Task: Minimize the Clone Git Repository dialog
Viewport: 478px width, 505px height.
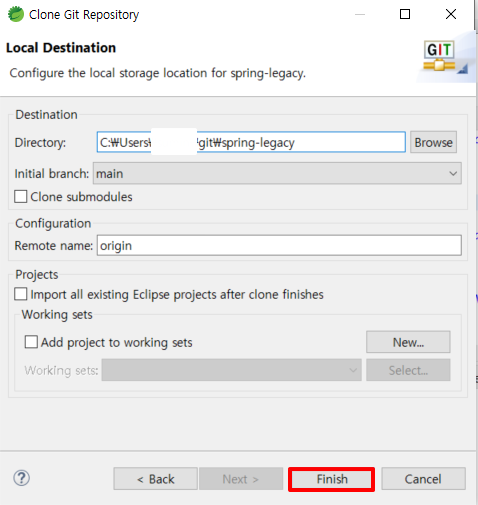Action: 360,14
